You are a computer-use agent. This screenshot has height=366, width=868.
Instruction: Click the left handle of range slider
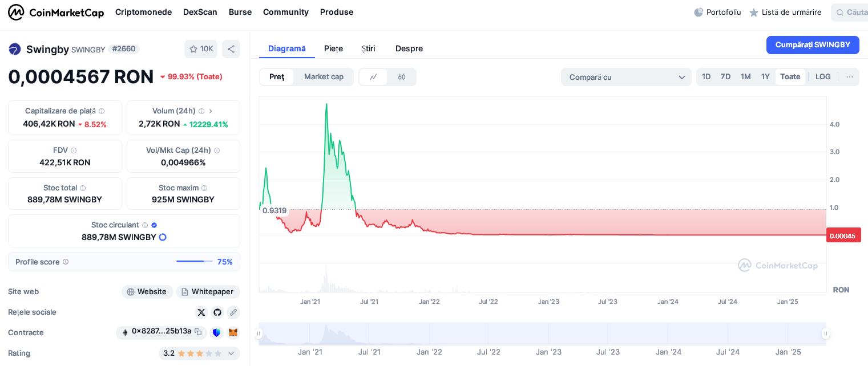259,334
